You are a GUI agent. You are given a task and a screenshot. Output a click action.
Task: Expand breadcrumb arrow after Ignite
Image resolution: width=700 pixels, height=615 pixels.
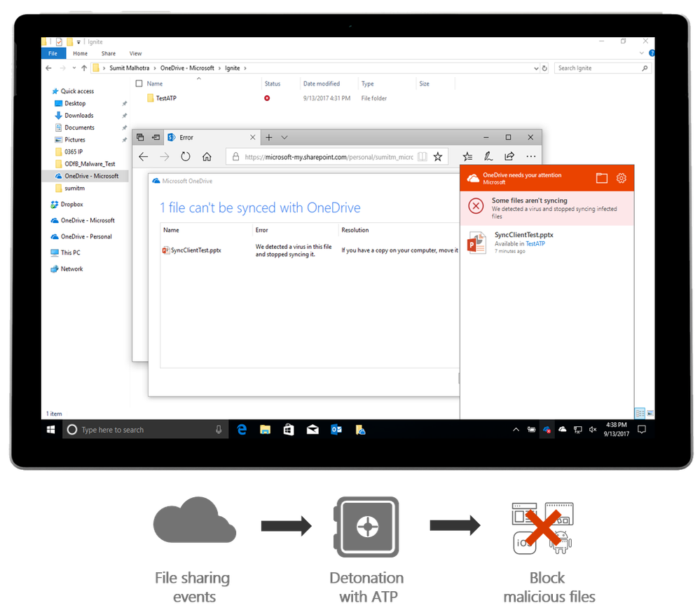pyautogui.click(x=245, y=68)
